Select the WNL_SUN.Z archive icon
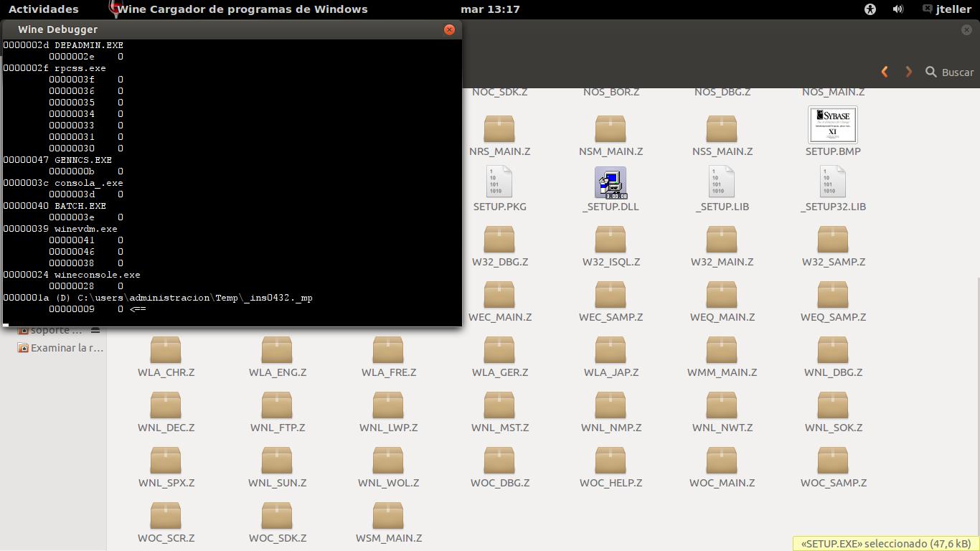 click(x=277, y=461)
